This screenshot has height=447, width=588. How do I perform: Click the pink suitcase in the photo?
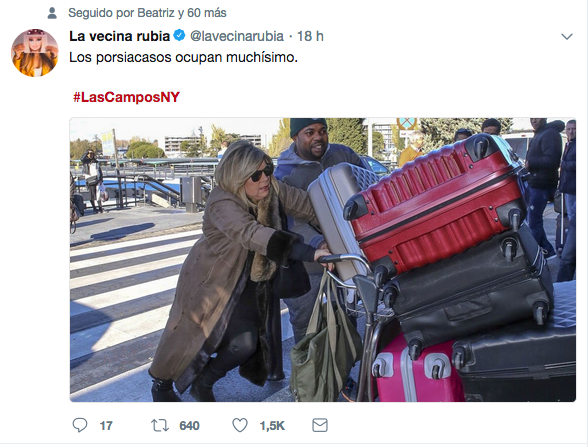pyautogui.click(x=416, y=371)
